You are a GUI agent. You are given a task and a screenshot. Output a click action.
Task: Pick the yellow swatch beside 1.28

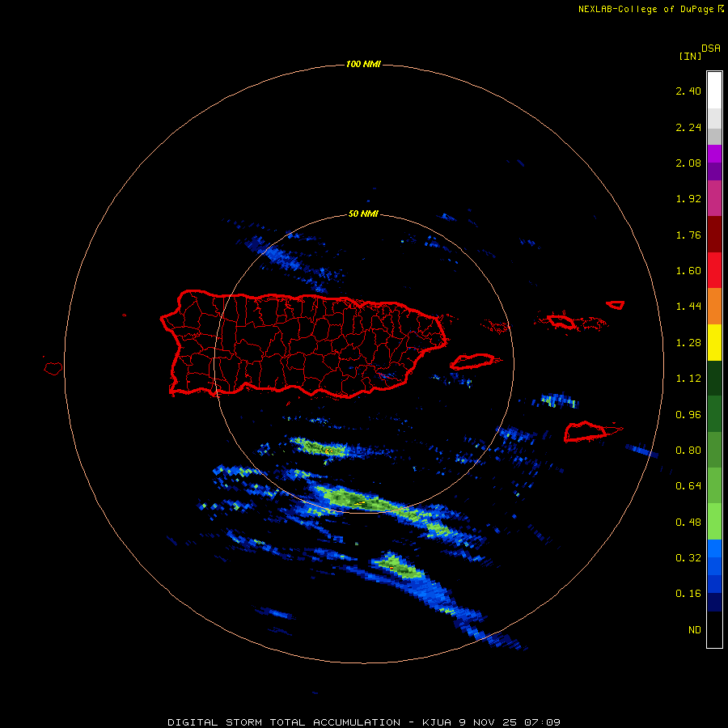tap(714, 342)
